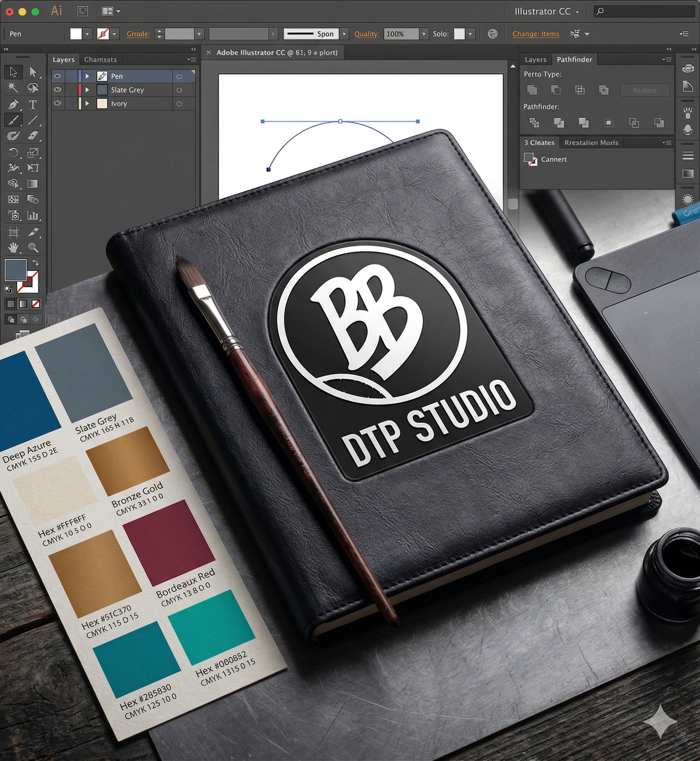Enable Draw Behind mode

(23, 319)
